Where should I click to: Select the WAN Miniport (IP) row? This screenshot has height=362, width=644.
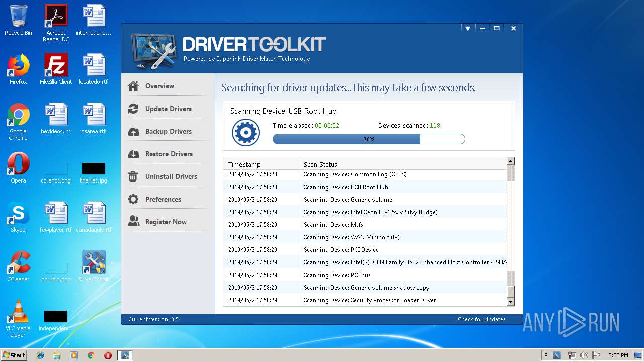point(365,237)
